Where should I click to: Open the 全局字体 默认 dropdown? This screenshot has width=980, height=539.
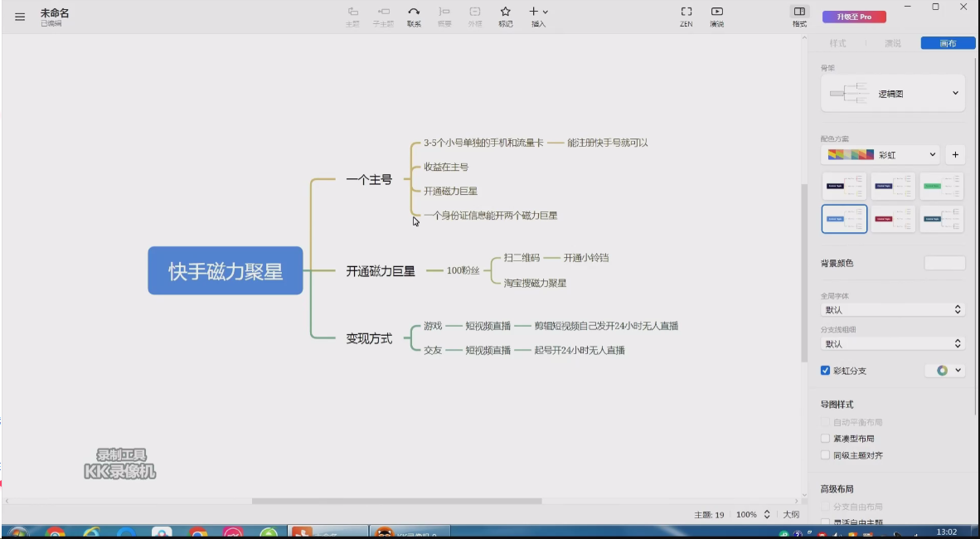pos(892,310)
